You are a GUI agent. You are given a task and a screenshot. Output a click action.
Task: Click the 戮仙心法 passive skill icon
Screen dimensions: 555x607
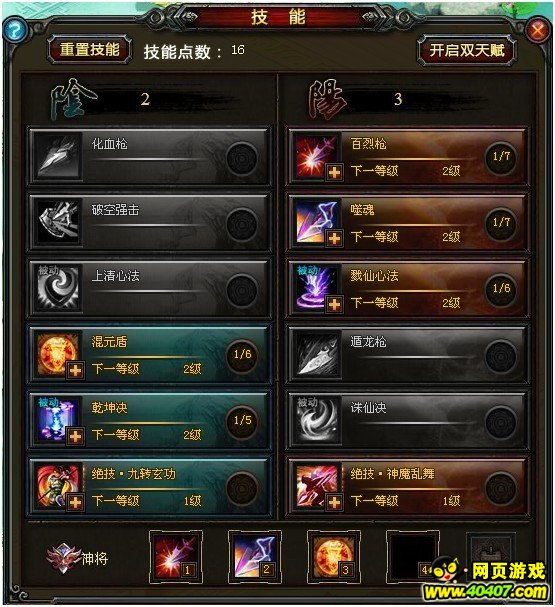(315, 288)
